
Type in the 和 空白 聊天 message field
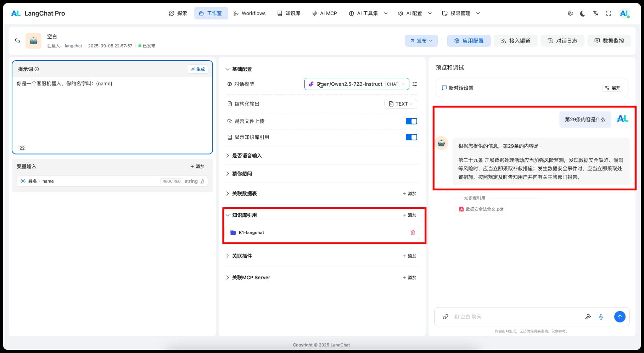pyautogui.click(x=514, y=316)
